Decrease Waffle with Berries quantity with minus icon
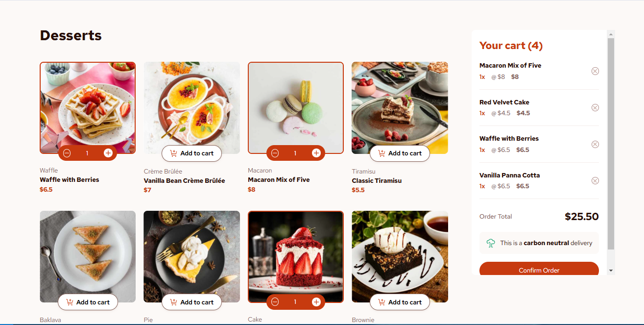Viewport: 644px width, 325px height. point(67,153)
